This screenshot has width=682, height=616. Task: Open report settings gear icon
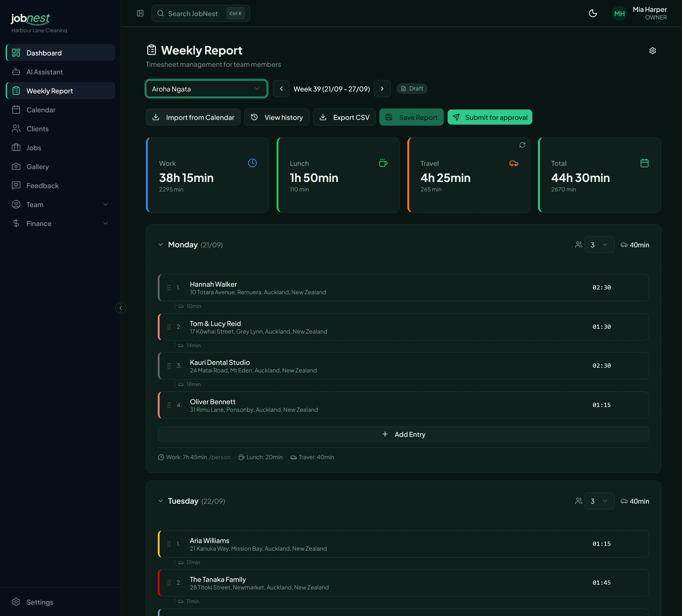[x=653, y=51]
